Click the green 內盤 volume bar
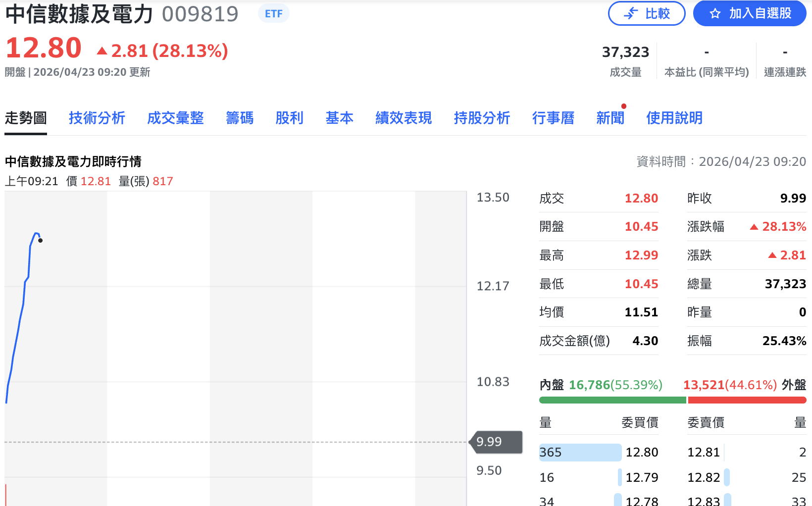Viewport: 812px width, 506px height. pyautogui.click(x=612, y=400)
